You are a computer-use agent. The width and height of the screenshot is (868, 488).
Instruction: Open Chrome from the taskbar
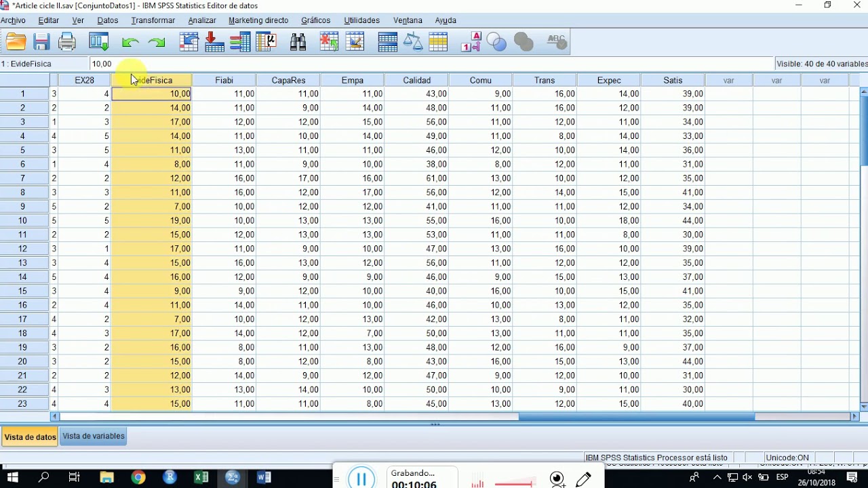(138, 478)
